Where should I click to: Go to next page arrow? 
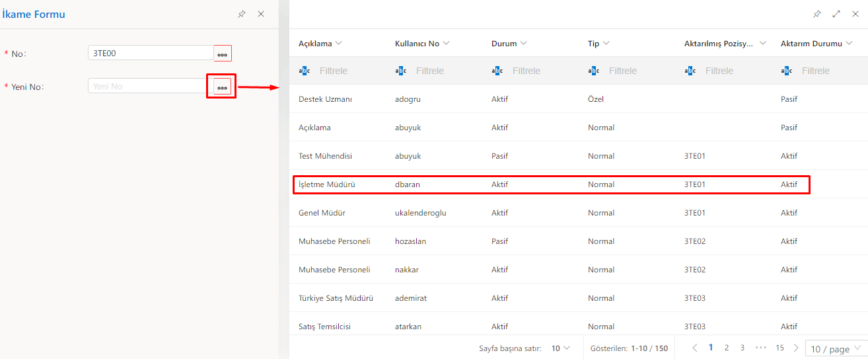(x=797, y=348)
